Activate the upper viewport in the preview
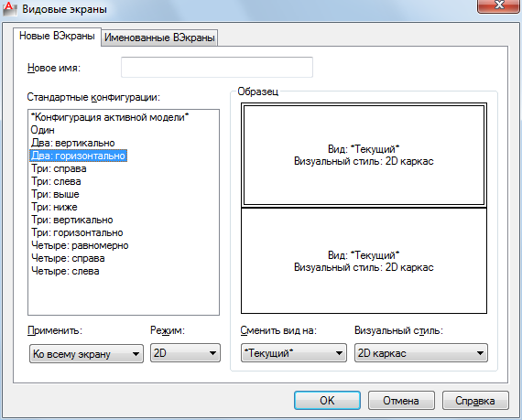 [x=364, y=156]
